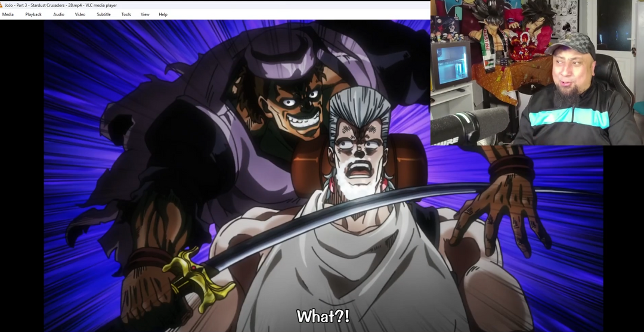644x332 pixels.
Task: Open the Media menu
Action: tap(8, 14)
